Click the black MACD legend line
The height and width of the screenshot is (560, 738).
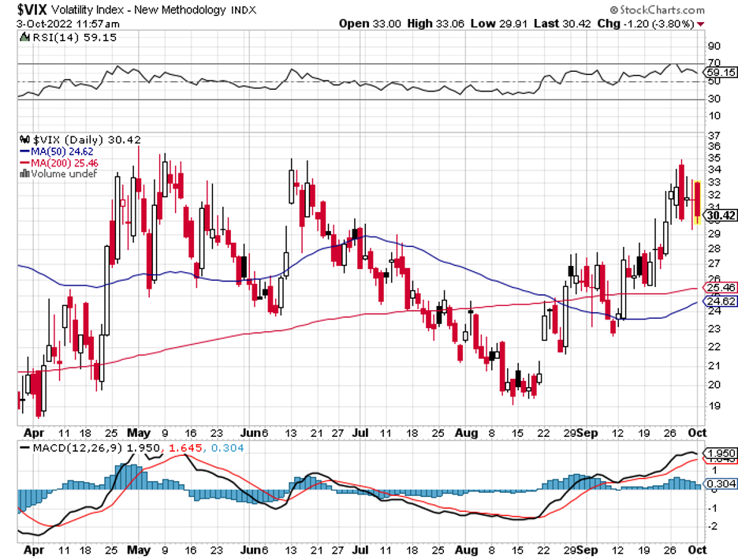25,448
